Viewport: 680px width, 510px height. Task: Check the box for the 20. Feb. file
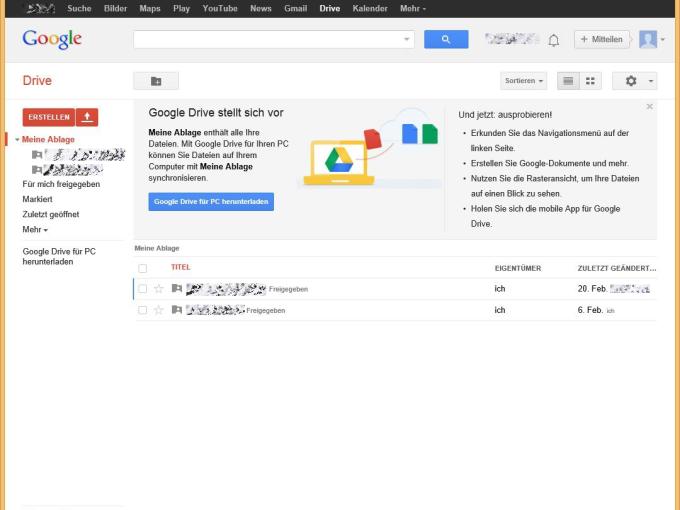pos(142,289)
